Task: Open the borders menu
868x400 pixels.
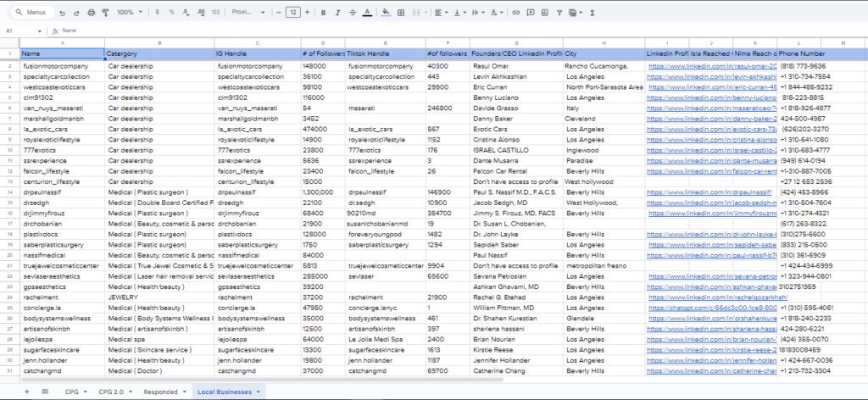Action: coord(401,12)
